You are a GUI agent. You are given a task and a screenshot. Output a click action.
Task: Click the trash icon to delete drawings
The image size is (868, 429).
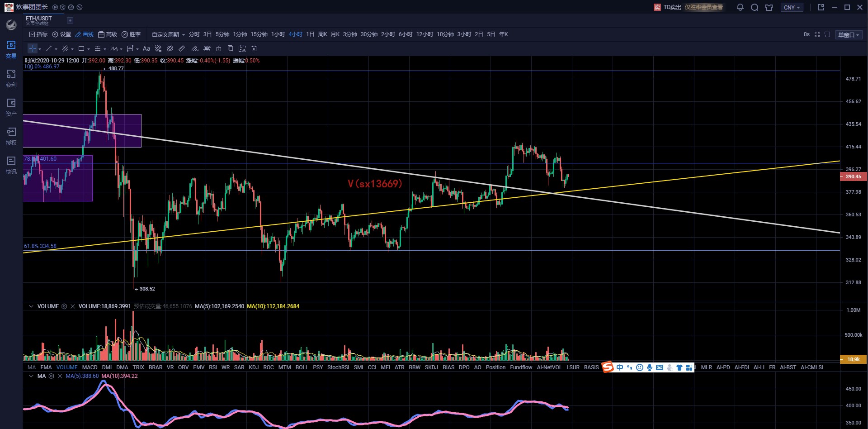click(x=254, y=48)
